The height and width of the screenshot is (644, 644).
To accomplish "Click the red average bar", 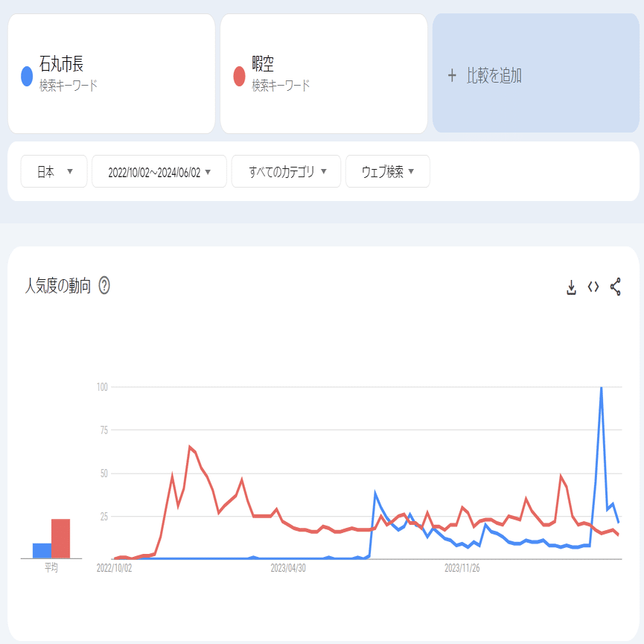I will 61,538.
